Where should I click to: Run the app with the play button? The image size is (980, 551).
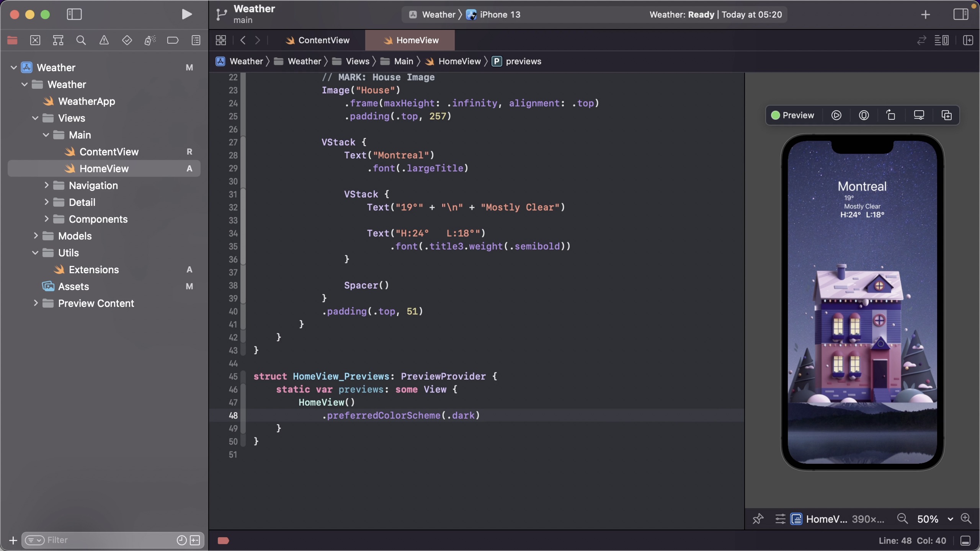(x=186, y=15)
